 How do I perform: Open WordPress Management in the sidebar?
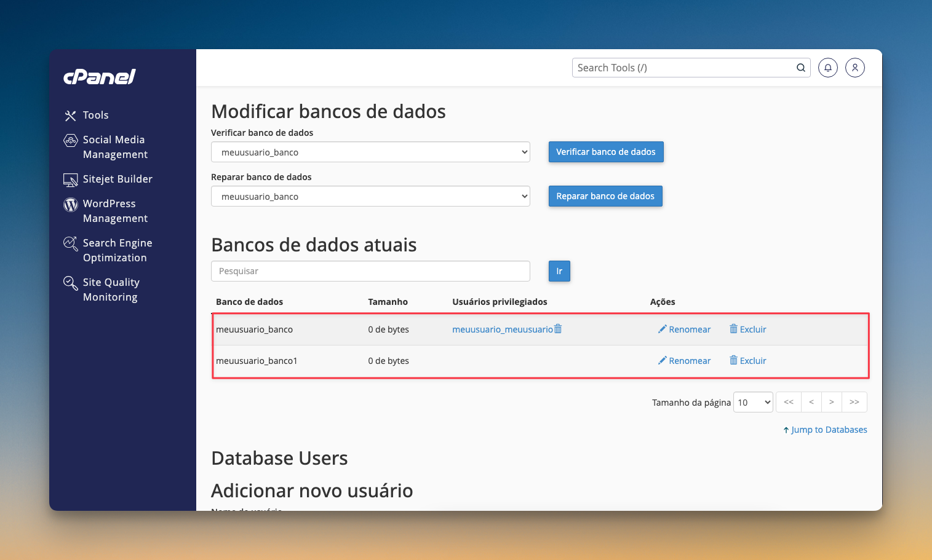click(x=115, y=211)
